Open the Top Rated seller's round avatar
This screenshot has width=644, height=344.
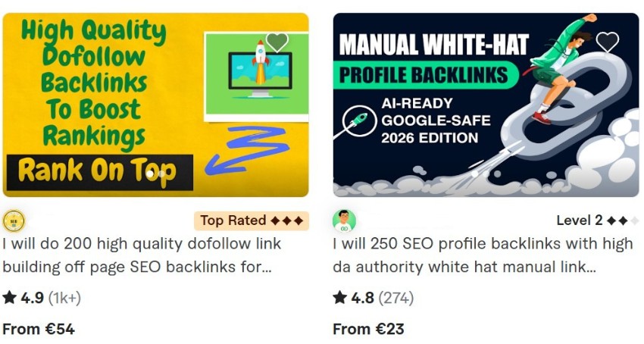pyautogui.click(x=14, y=221)
